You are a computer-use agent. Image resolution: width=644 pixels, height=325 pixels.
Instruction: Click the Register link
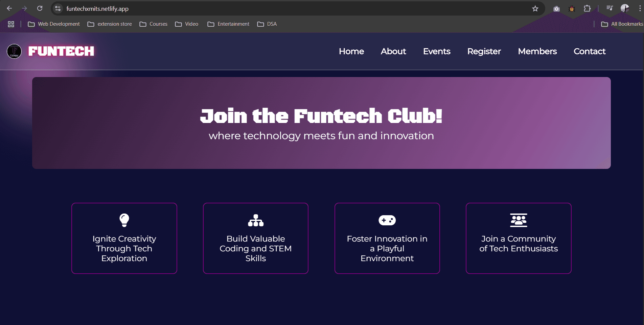484,51
